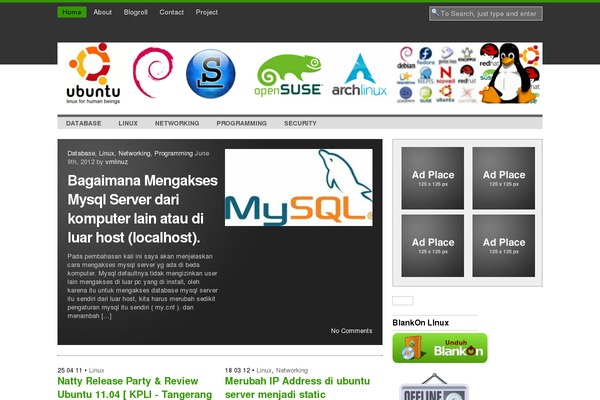Click the Linux tag in featured post
600x400 pixels.
pos(106,153)
